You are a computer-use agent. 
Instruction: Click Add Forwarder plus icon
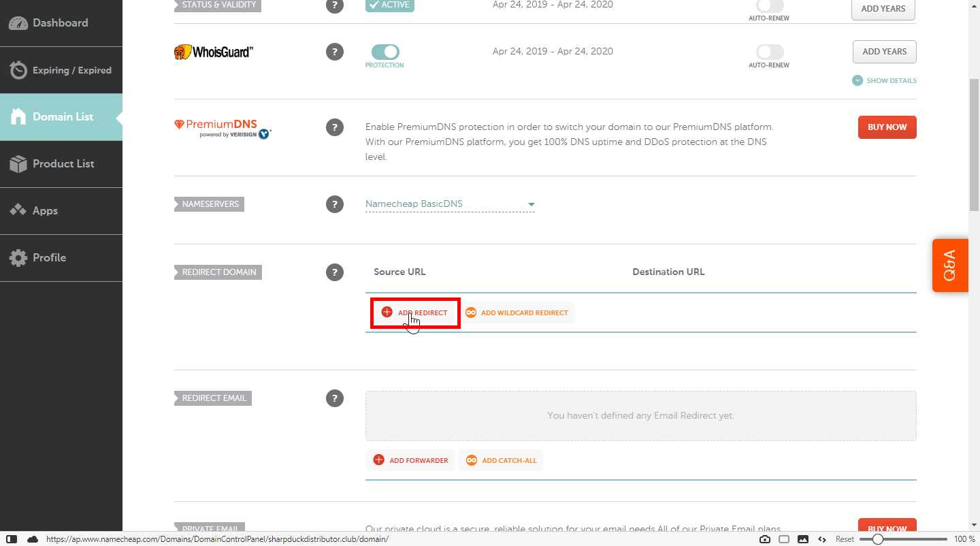pyautogui.click(x=378, y=460)
